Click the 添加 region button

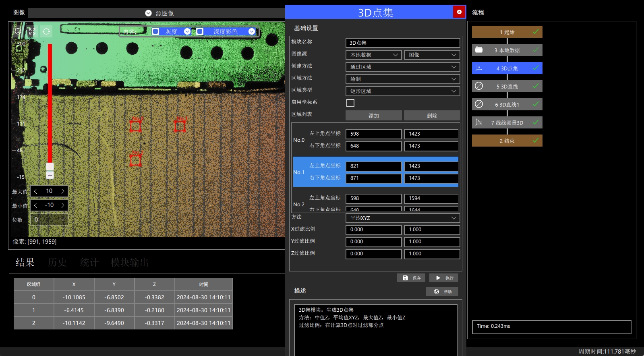[x=374, y=116]
